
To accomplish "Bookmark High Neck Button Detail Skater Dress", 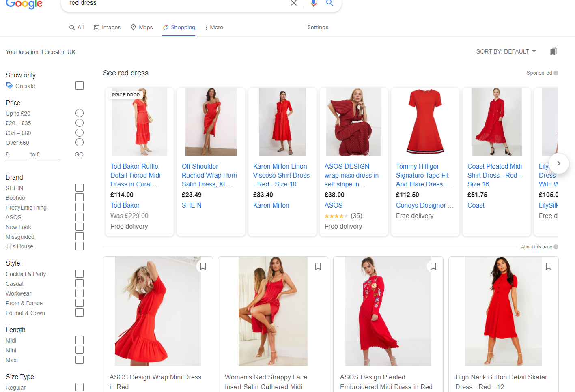I will (549, 266).
